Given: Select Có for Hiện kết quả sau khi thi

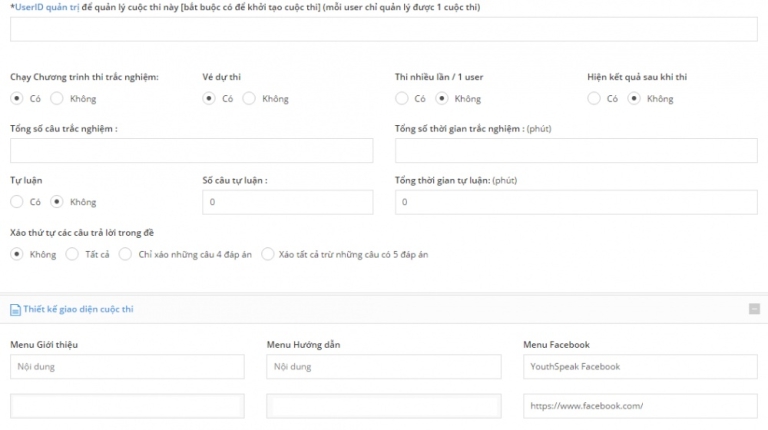Looking at the screenshot, I should coord(594,98).
